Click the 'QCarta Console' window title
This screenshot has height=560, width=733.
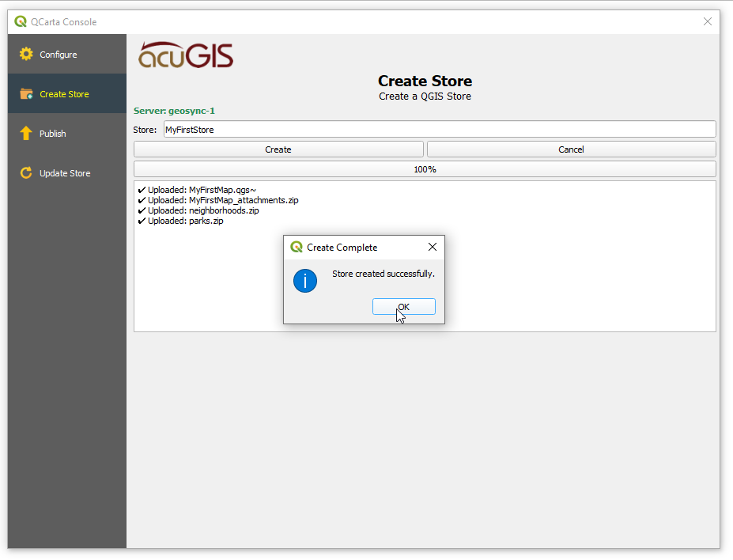(64, 22)
